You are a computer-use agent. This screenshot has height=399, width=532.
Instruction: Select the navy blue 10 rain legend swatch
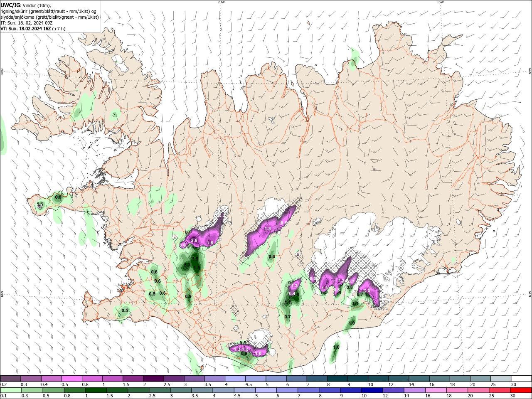click(x=372, y=390)
